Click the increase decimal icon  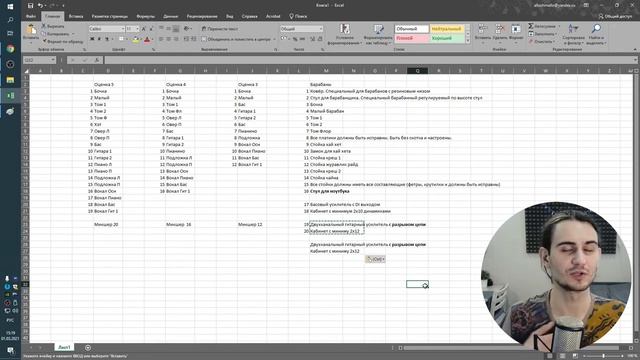tap(312, 39)
